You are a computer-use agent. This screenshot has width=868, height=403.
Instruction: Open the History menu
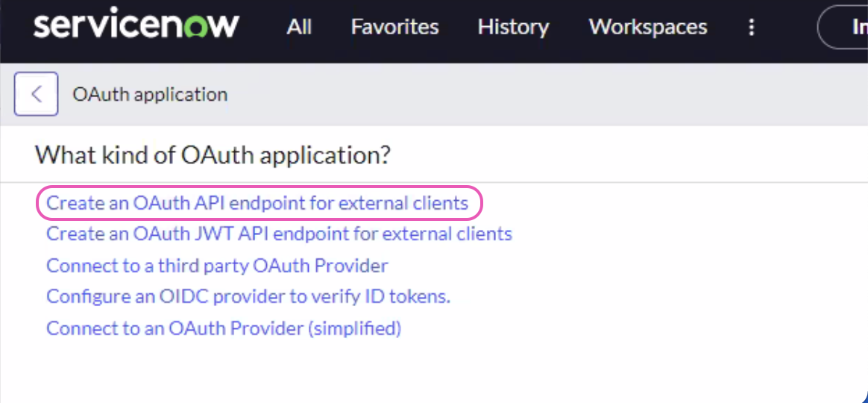pyautogui.click(x=513, y=28)
